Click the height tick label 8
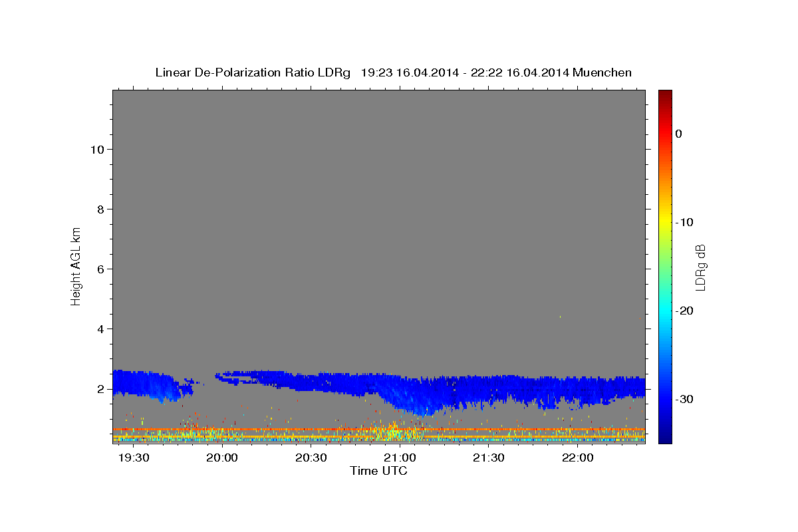This screenshot has height=532, width=798. coord(99,209)
